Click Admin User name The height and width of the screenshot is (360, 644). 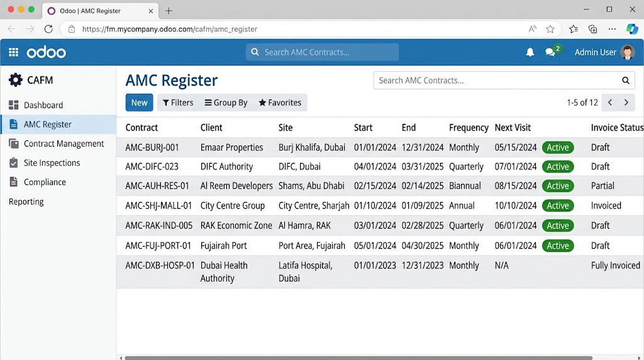(595, 52)
